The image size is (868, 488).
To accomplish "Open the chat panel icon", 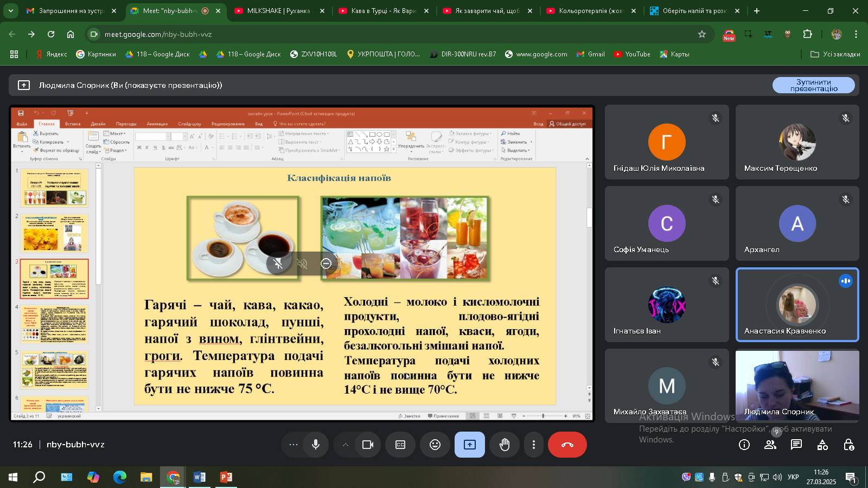I will click(x=796, y=445).
